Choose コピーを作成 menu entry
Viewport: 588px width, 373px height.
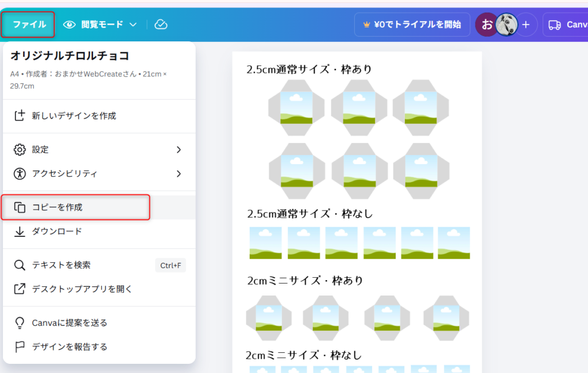[57, 207]
